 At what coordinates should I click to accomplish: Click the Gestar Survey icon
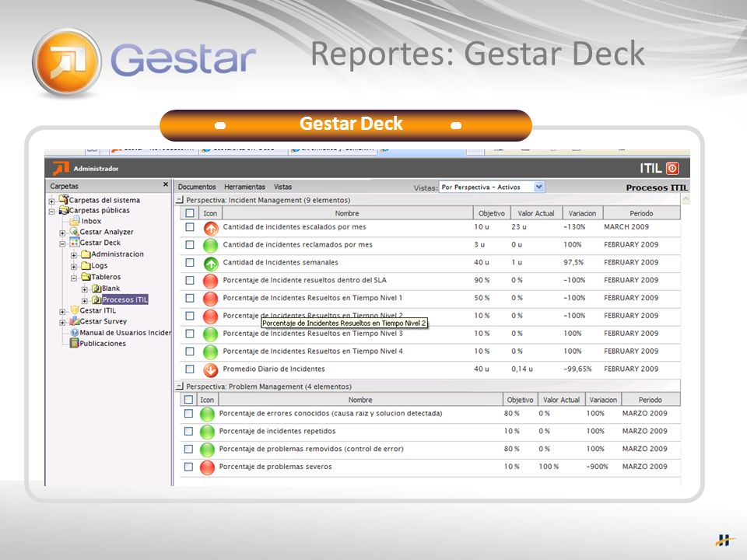point(75,321)
